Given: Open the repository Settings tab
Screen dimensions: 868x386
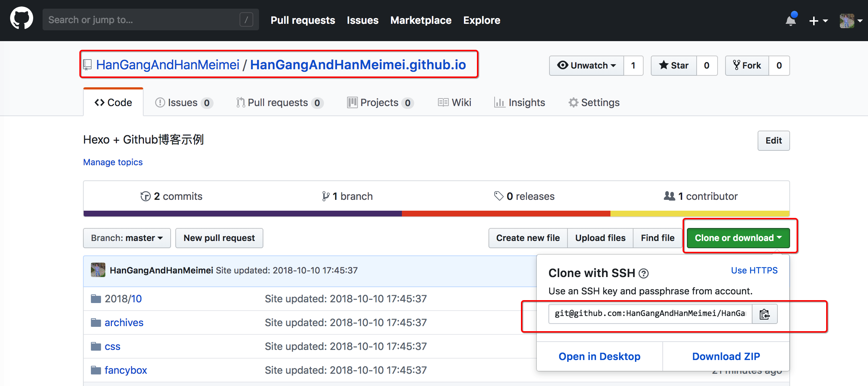Looking at the screenshot, I should [594, 103].
